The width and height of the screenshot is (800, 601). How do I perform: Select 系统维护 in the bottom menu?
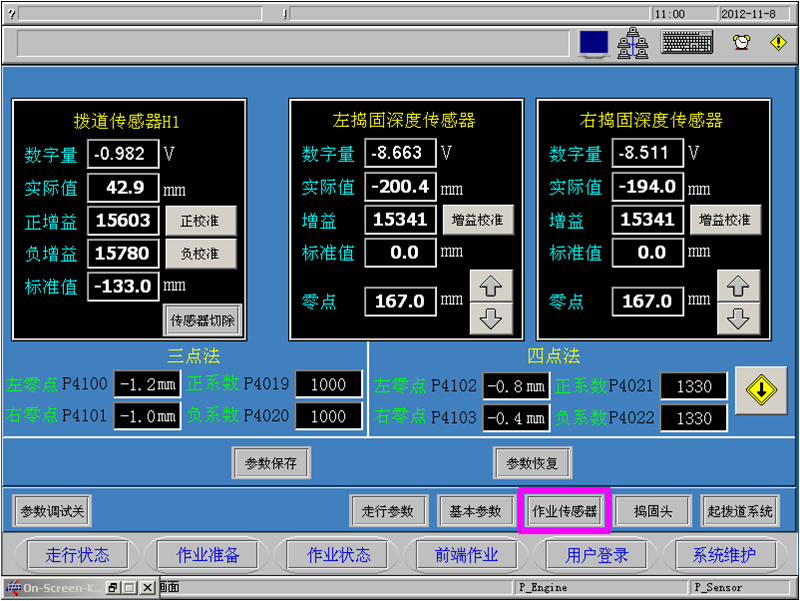click(723, 555)
